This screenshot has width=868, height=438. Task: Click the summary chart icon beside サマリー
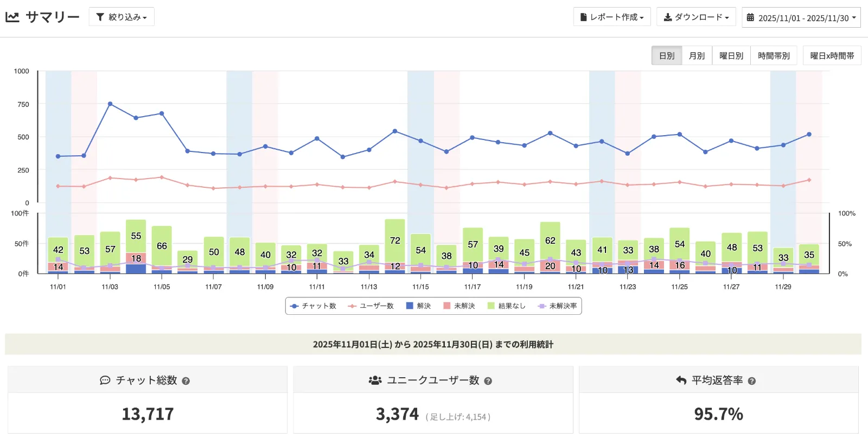(12, 17)
